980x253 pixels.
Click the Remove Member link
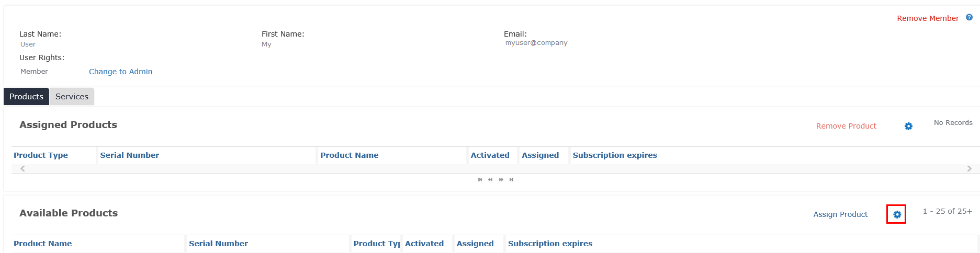coord(928,18)
